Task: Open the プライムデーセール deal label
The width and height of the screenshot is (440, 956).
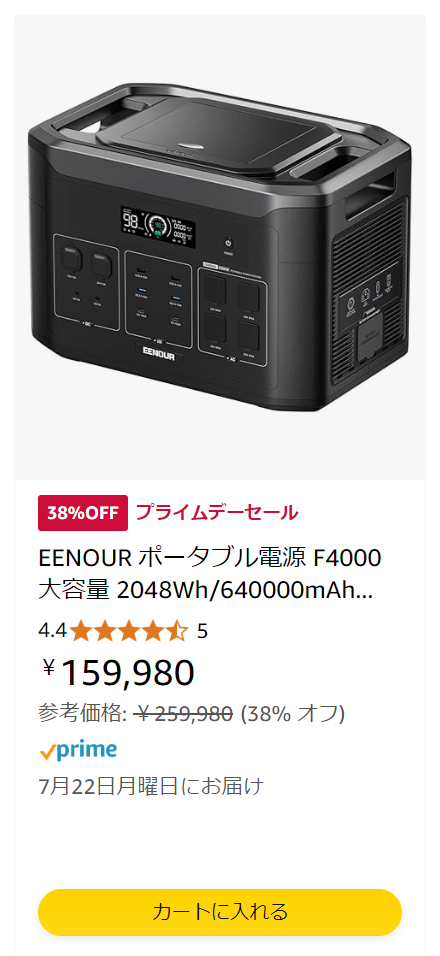Action: pos(217,513)
